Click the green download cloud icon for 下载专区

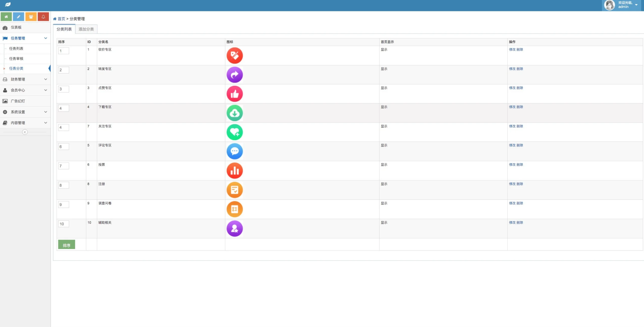pyautogui.click(x=234, y=113)
